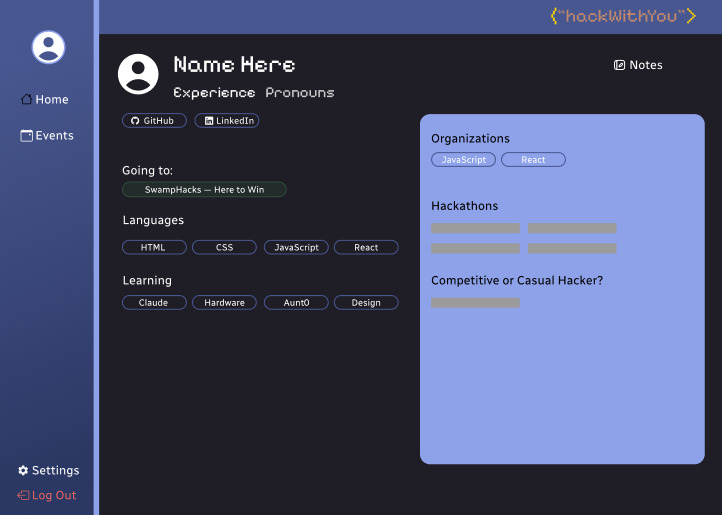Click the Settings gear icon

coord(23,470)
